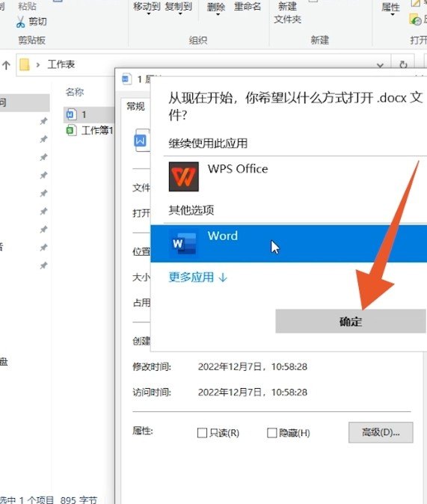Viewport: 427px width, 504px height.
Task: Expand the address bar history dropdown
Action: click(x=380, y=66)
